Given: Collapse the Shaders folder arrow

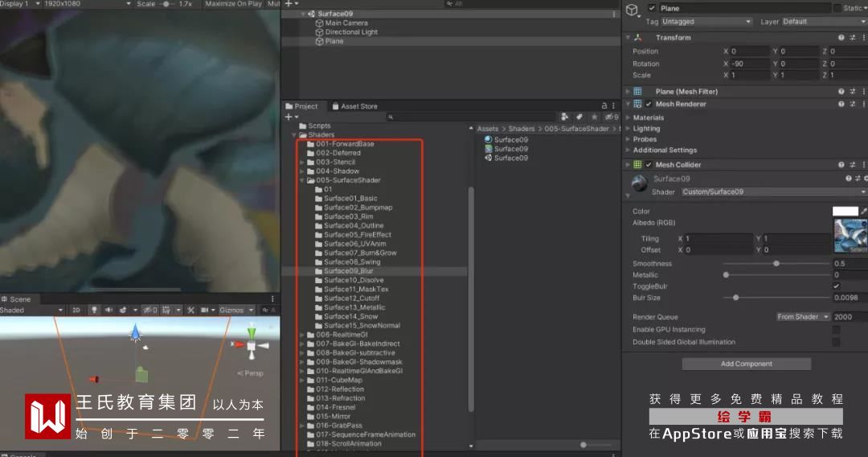Looking at the screenshot, I should pyautogui.click(x=294, y=134).
